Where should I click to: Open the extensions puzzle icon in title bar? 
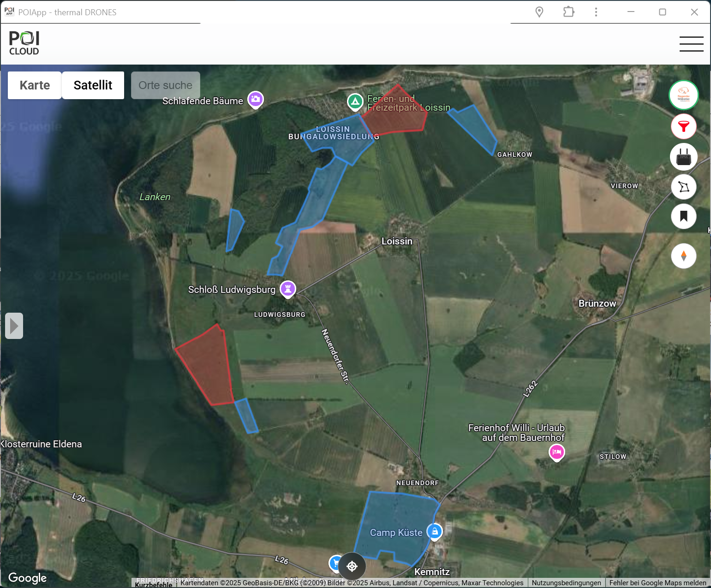pos(568,12)
